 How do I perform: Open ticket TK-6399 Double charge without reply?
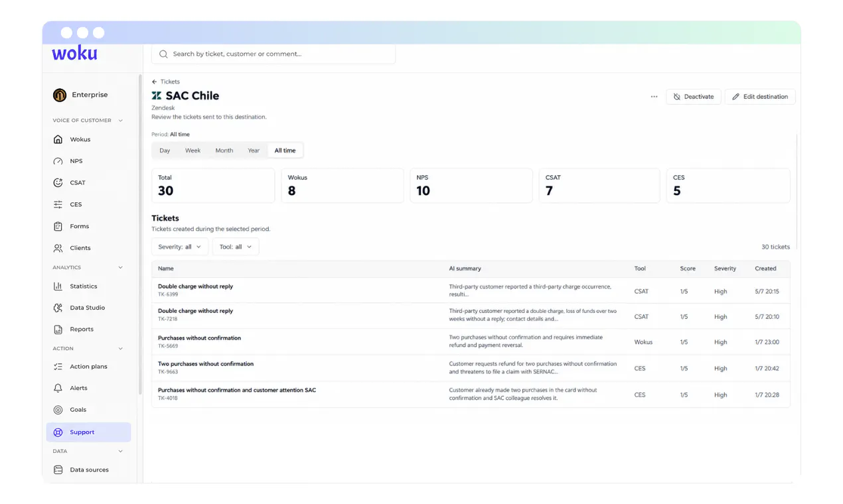coord(471,290)
